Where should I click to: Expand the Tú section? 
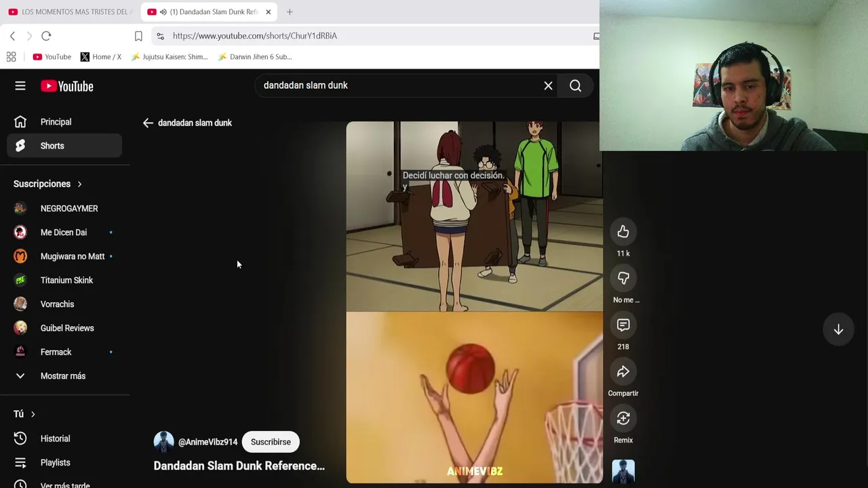[x=24, y=414]
